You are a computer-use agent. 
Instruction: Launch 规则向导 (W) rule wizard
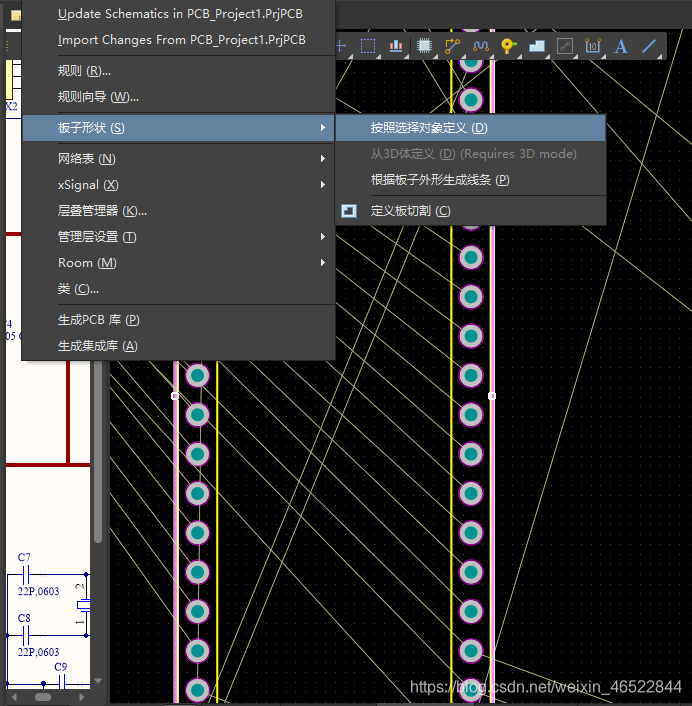(x=98, y=97)
